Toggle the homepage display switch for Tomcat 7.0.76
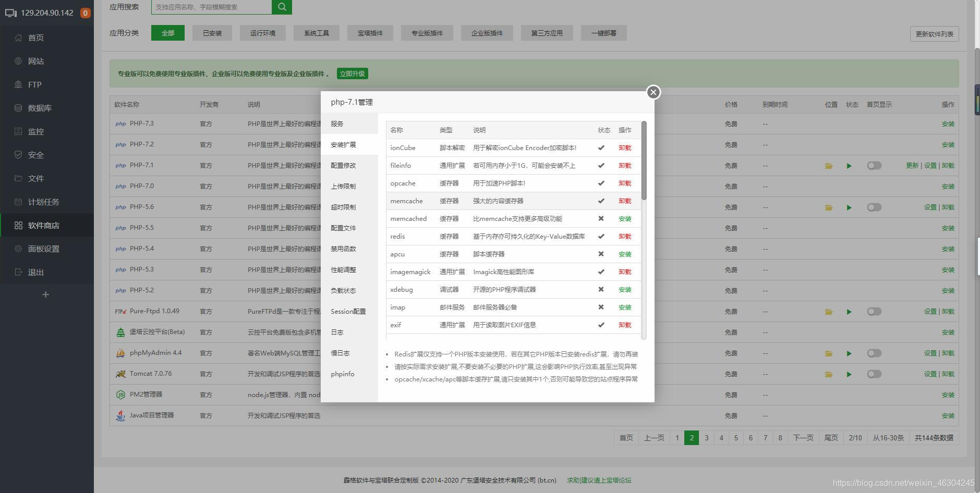980x493 pixels. [874, 374]
